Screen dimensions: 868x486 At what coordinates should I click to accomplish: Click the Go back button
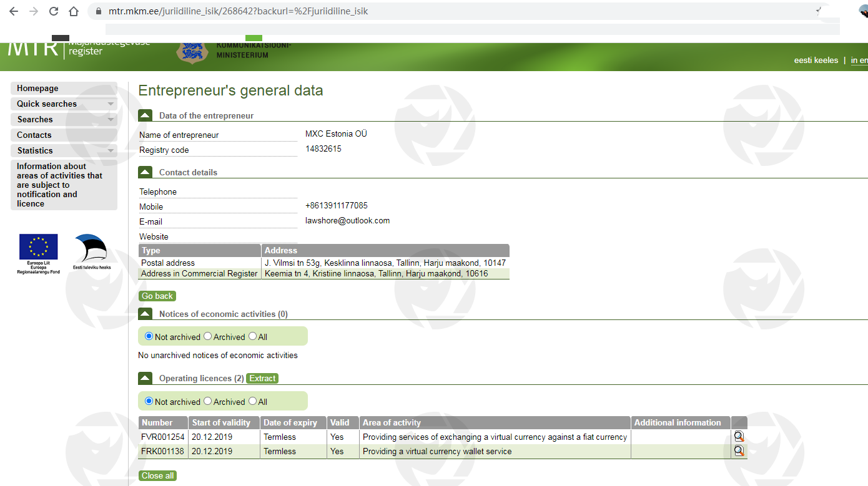tap(157, 296)
